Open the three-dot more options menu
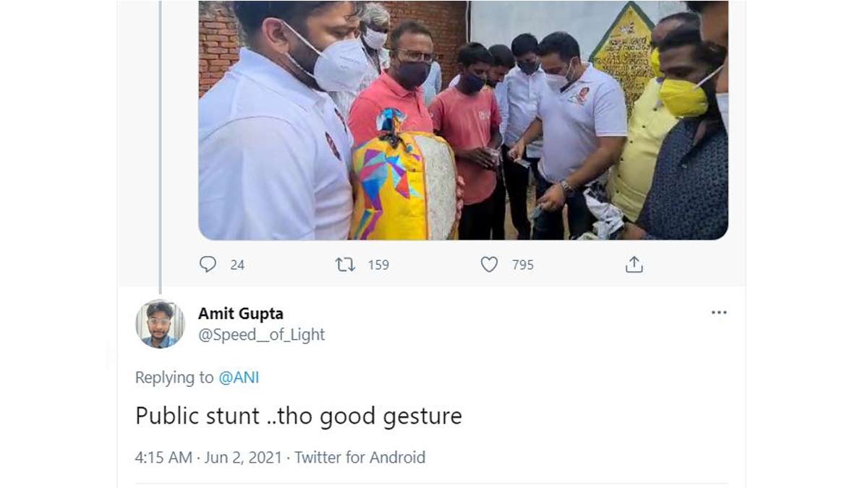868x488 pixels. click(x=718, y=312)
